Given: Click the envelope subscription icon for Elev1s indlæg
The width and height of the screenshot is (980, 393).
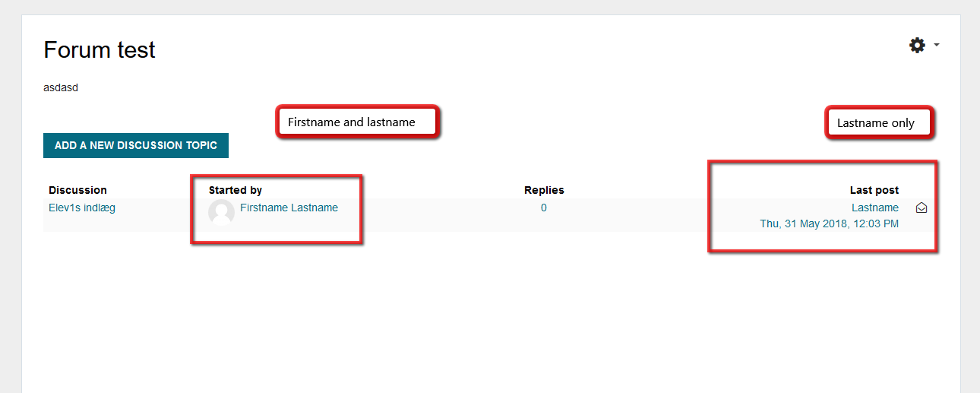Looking at the screenshot, I should tap(922, 208).
